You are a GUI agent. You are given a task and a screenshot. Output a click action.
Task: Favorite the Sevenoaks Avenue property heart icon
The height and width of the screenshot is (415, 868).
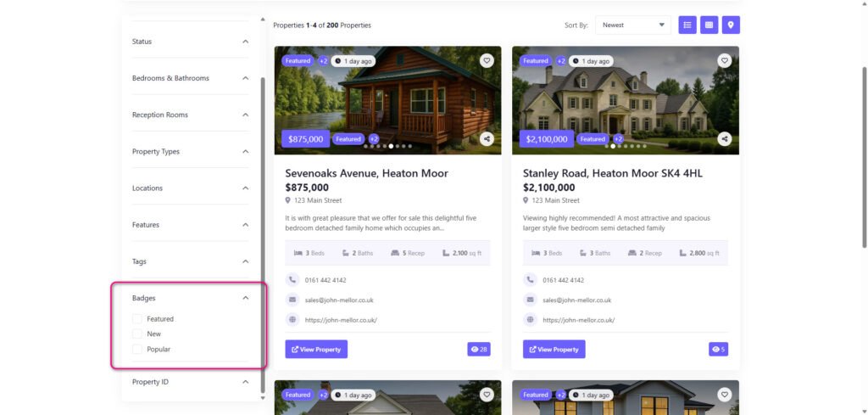point(487,60)
